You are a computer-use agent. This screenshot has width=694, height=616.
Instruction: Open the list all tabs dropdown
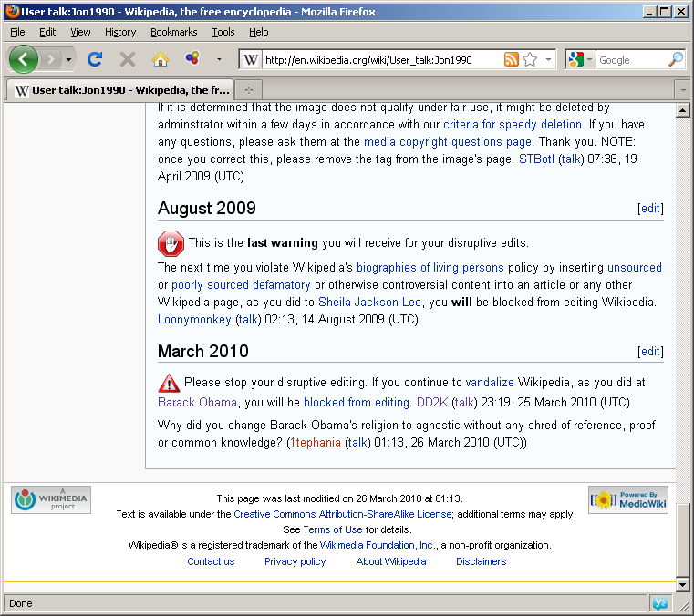click(683, 90)
